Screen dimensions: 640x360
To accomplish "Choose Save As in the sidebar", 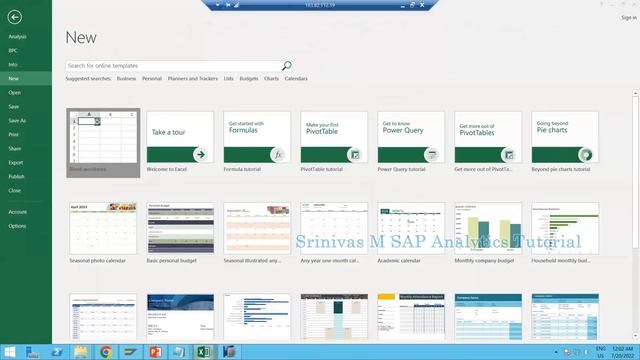I will [17, 121].
